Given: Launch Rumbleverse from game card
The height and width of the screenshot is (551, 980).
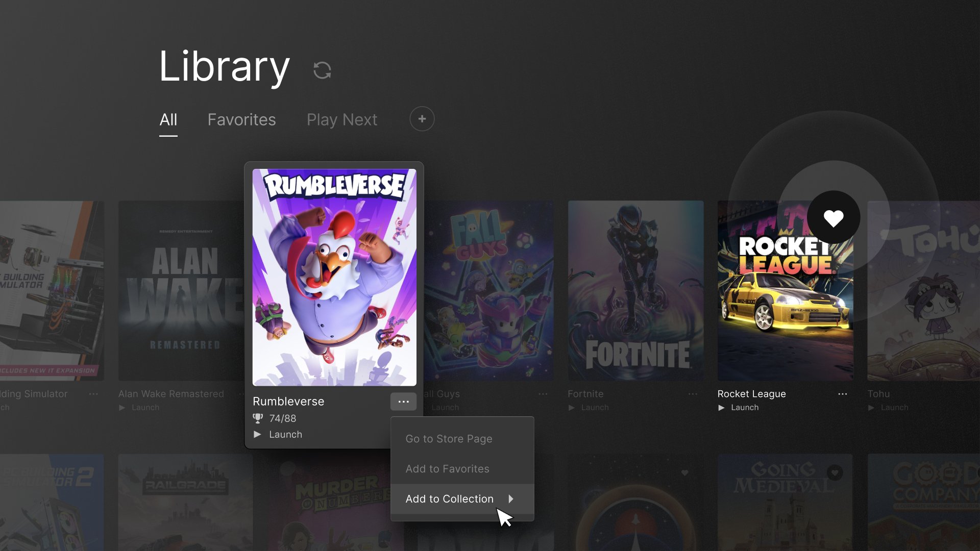Looking at the screenshot, I should tap(278, 433).
